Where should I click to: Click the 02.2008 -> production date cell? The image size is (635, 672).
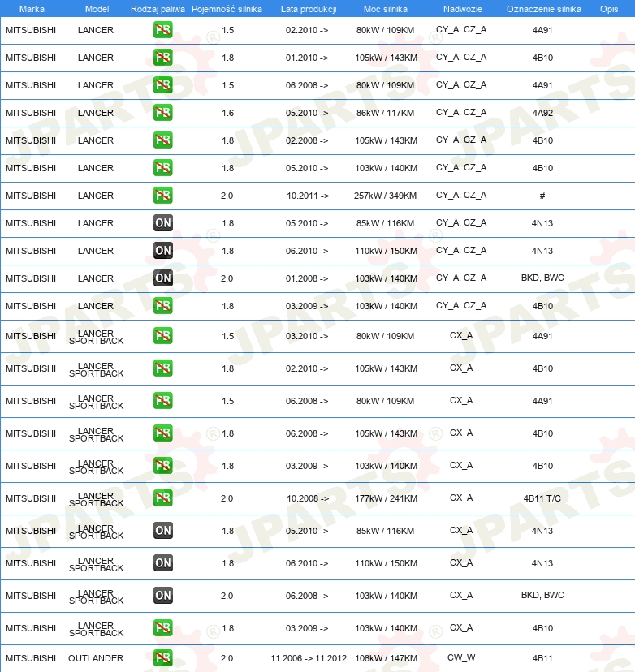tap(307, 140)
